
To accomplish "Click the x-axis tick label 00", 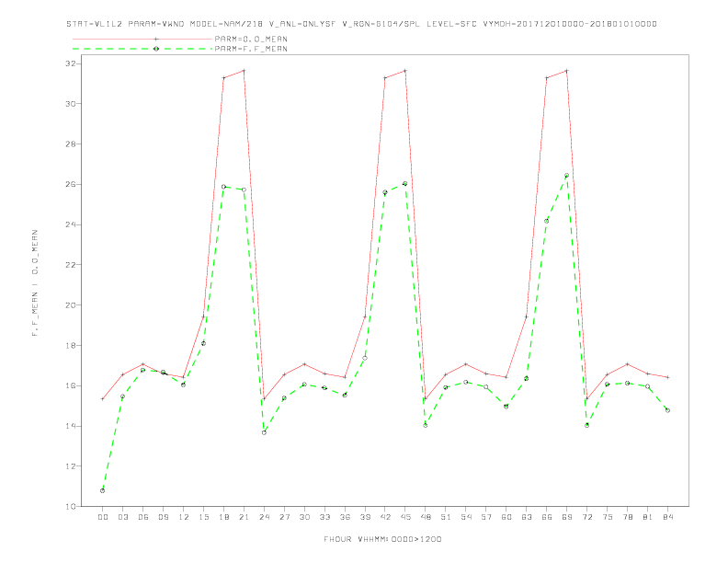I will point(103,517).
